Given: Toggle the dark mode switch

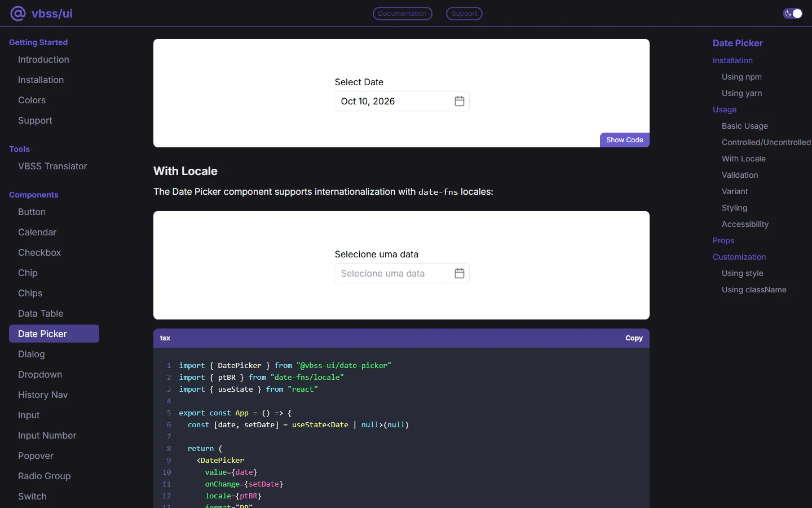Looking at the screenshot, I should tap(793, 14).
